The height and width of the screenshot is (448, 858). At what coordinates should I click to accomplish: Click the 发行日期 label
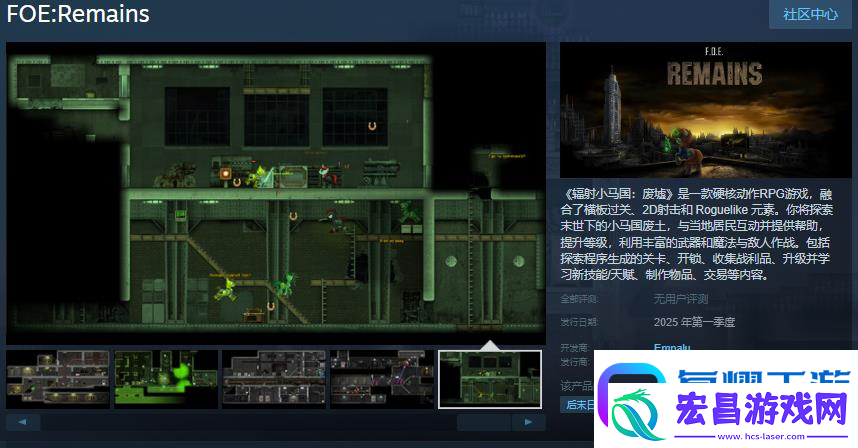coord(579,322)
